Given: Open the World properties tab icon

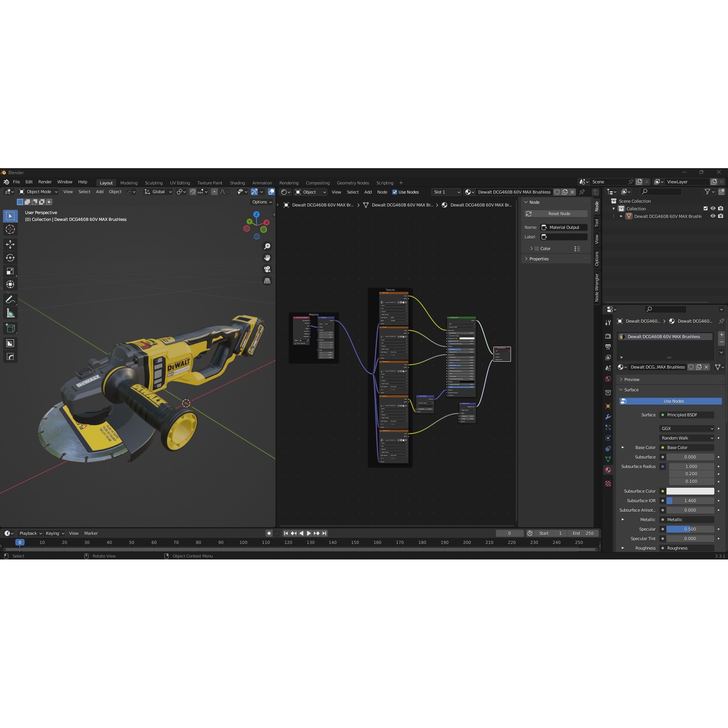Looking at the screenshot, I should pyautogui.click(x=608, y=379).
